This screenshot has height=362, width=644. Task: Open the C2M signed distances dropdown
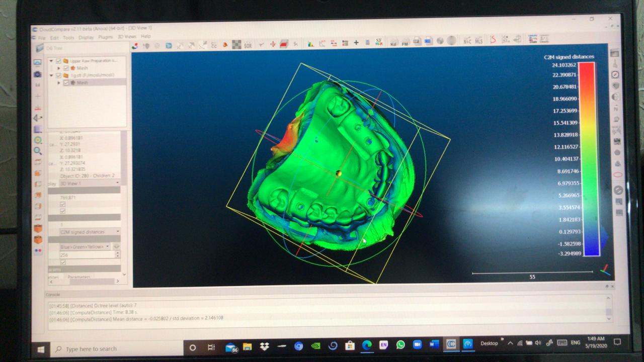[90, 232]
